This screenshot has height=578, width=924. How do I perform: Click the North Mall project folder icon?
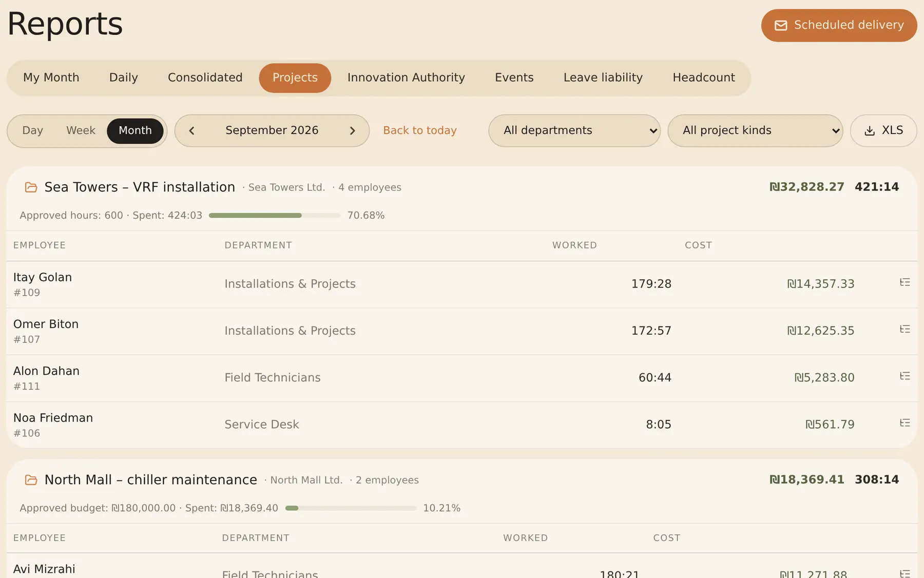tap(31, 480)
